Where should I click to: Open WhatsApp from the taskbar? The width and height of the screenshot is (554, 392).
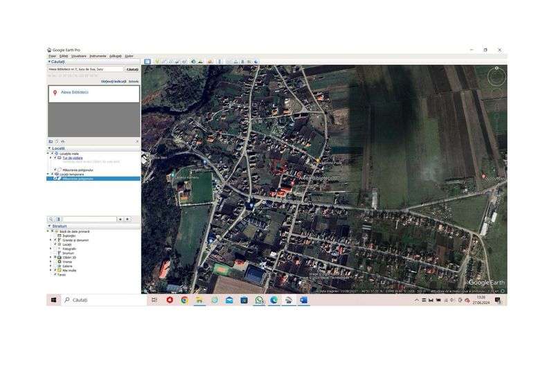(x=259, y=300)
